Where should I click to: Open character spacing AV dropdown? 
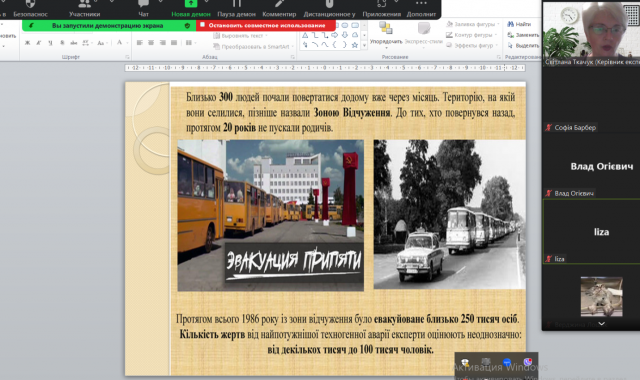tap(86, 42)
